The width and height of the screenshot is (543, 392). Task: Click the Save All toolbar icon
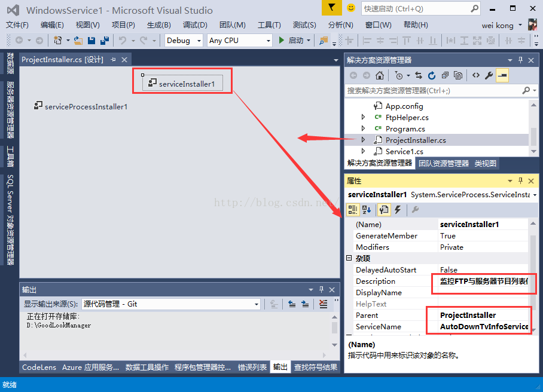[105, 41]
